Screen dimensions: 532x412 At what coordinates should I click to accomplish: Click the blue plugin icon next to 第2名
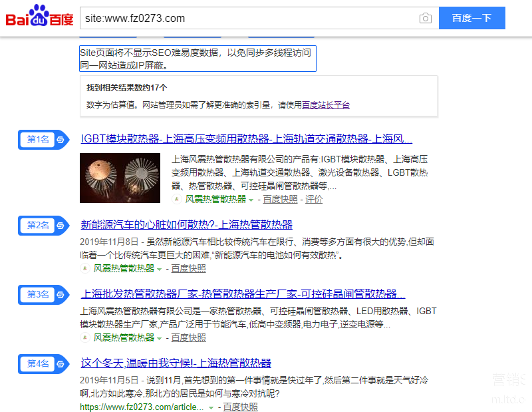click(x=60, y=226)
